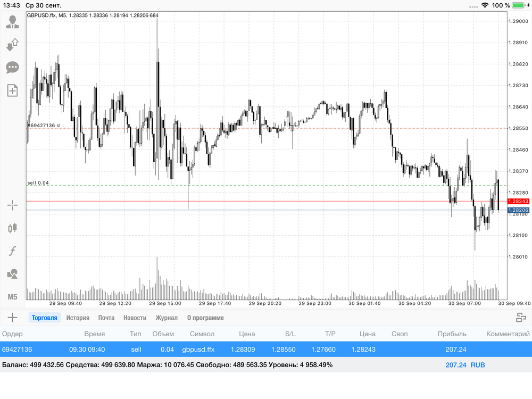The height and width of the screenshot is (399, 532).
Task: Click the blue 1.28206 price tag
Action: pyautogui.click(x=518, y=210)
